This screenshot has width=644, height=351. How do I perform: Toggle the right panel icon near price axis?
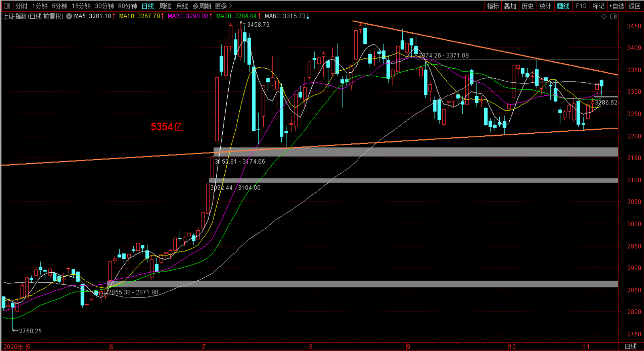(613, 16)
